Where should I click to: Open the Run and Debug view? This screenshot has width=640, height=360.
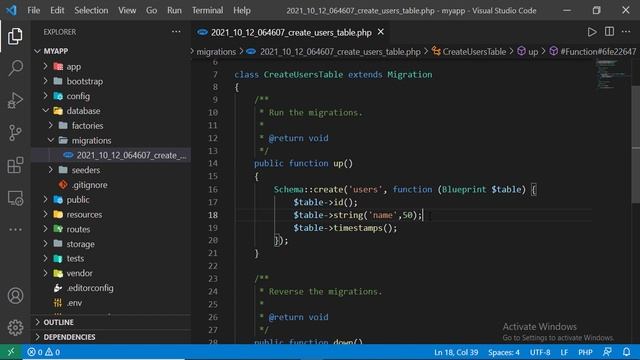15,100
